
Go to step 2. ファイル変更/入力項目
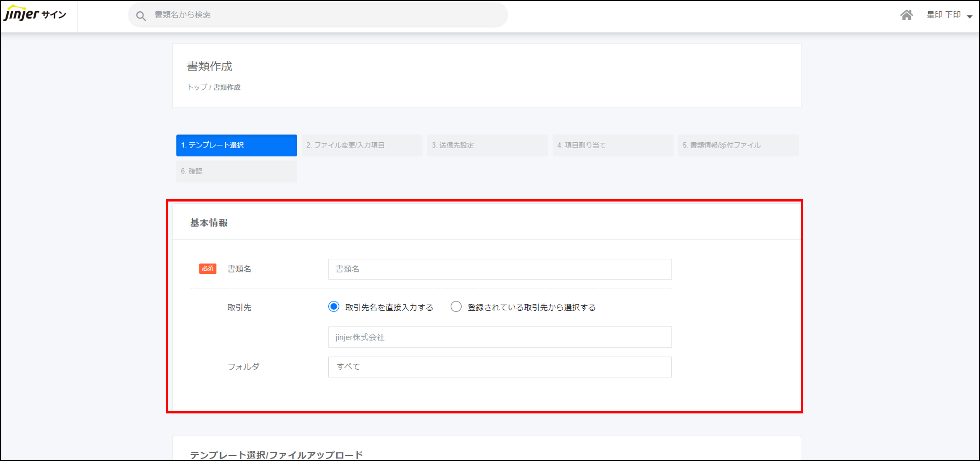[x=361, y=145]
